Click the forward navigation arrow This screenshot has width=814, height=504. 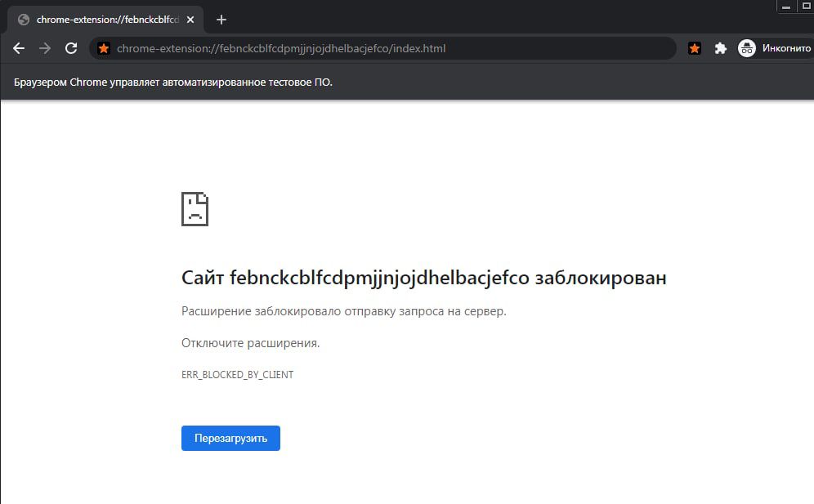click(45, 48)
